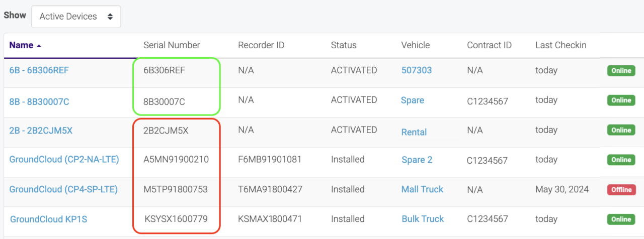This screenshot has width=644, height=239.
Task: Open the Spare vehicle link
Action: (x=413, y=100)
